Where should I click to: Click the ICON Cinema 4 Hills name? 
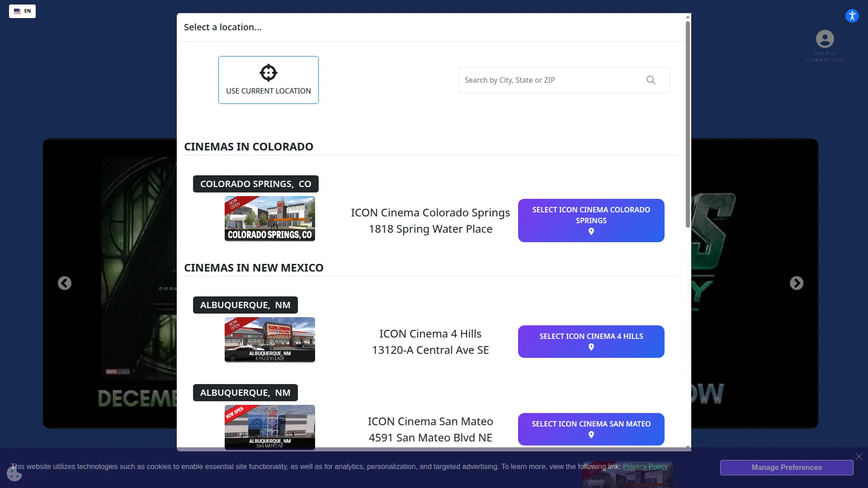(430, 334)
